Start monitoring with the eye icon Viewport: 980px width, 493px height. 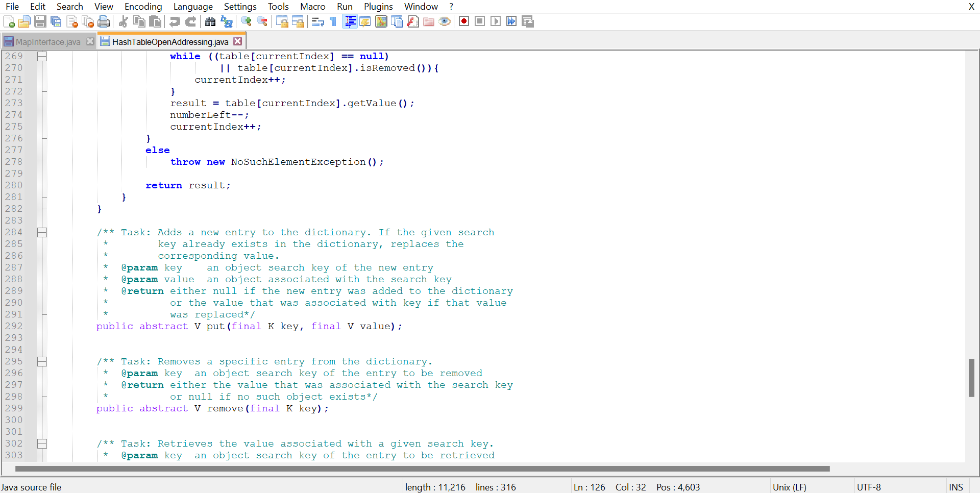(445, 21)
